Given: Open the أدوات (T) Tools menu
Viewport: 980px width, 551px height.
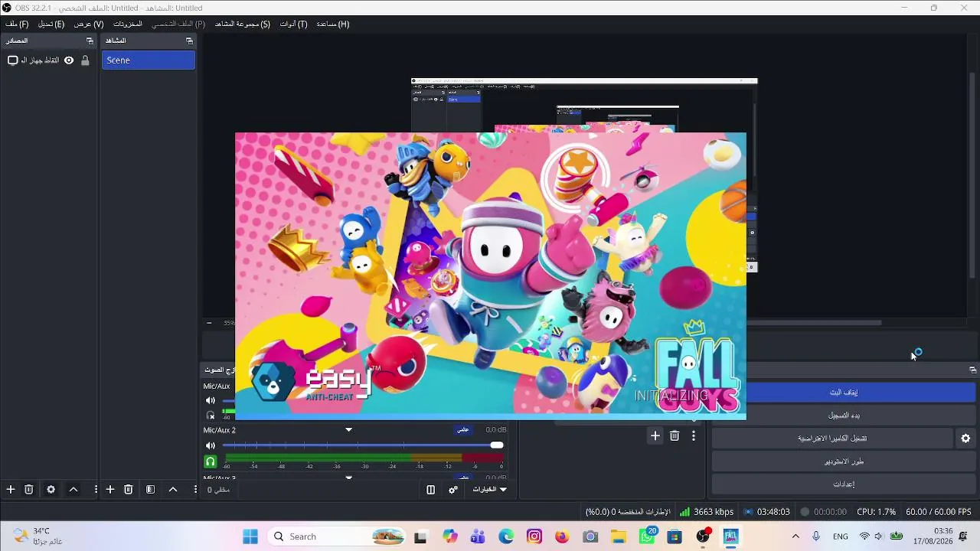Looking at the screenshot, I should pos(293,24).
